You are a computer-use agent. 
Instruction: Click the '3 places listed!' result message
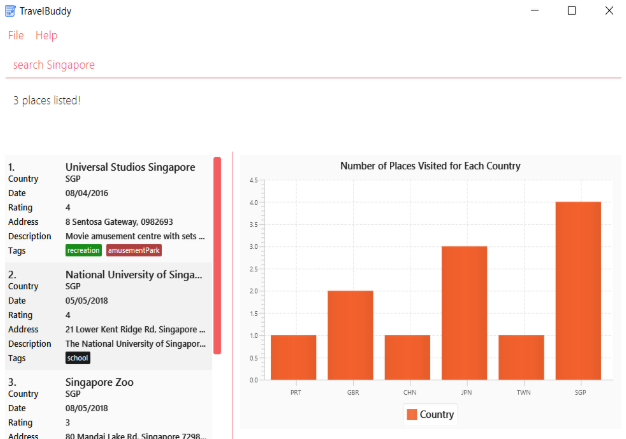tap(47, 101)
